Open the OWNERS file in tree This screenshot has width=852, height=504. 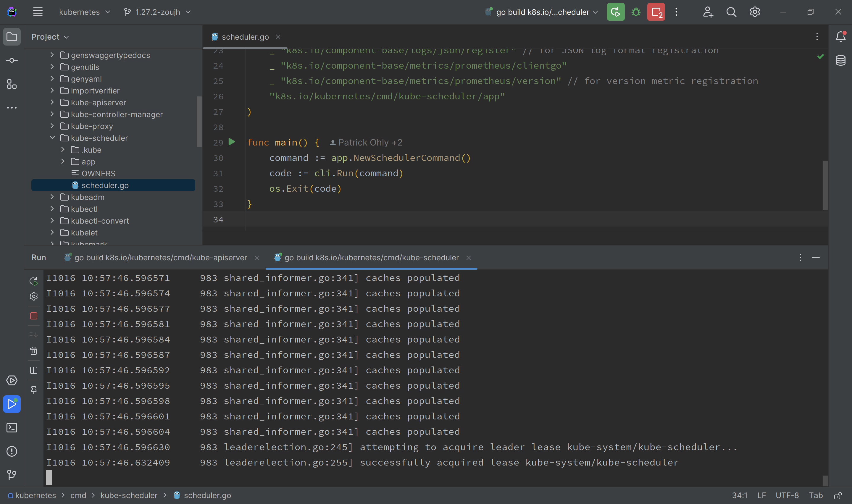click(99, 173)
